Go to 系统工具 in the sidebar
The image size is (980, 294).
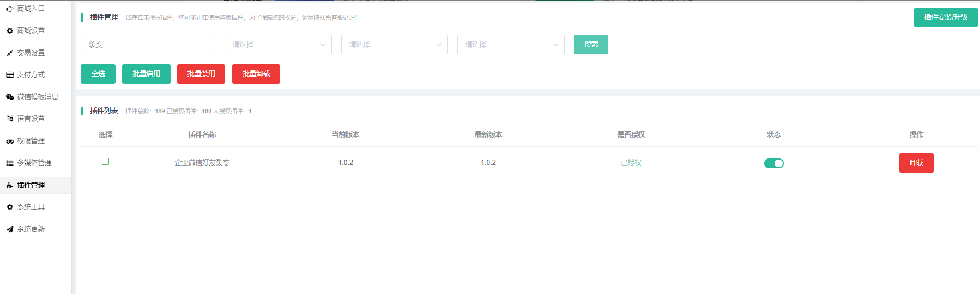pyautogui.click(x=31, y=207)
